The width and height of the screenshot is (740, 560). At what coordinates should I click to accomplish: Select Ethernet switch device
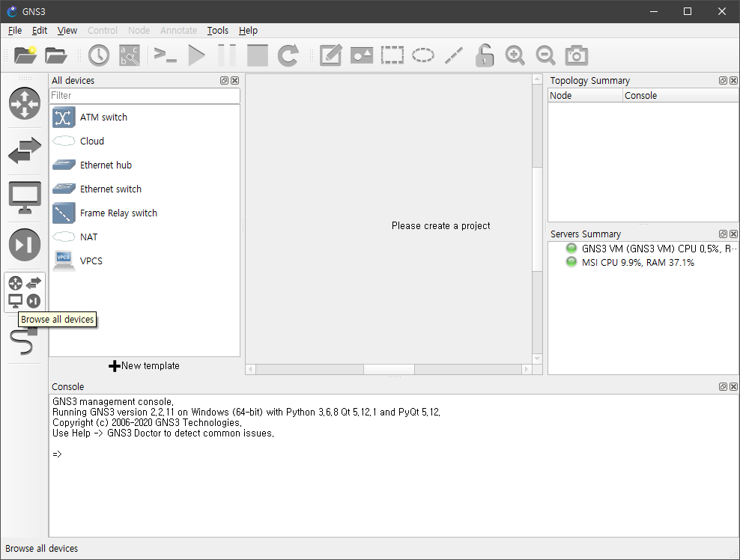point(145,189)
